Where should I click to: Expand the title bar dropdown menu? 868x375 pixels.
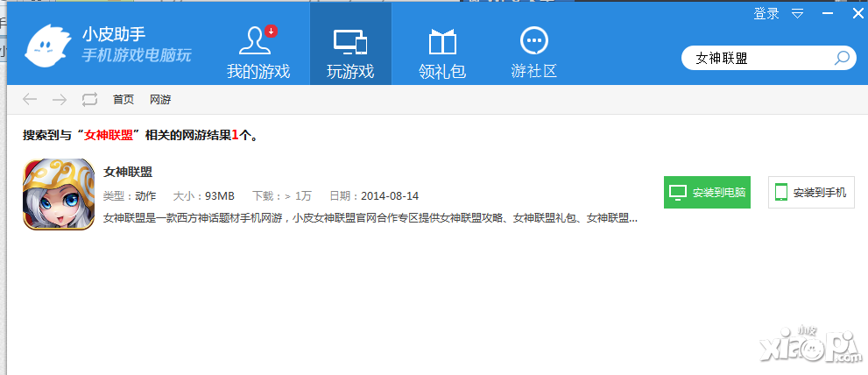point(798,13)
